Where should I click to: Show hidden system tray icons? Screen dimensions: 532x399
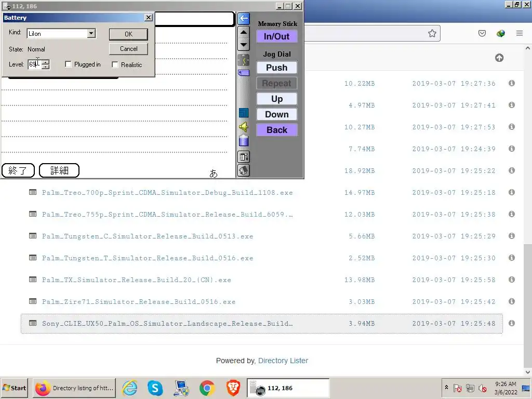[446, 388]
